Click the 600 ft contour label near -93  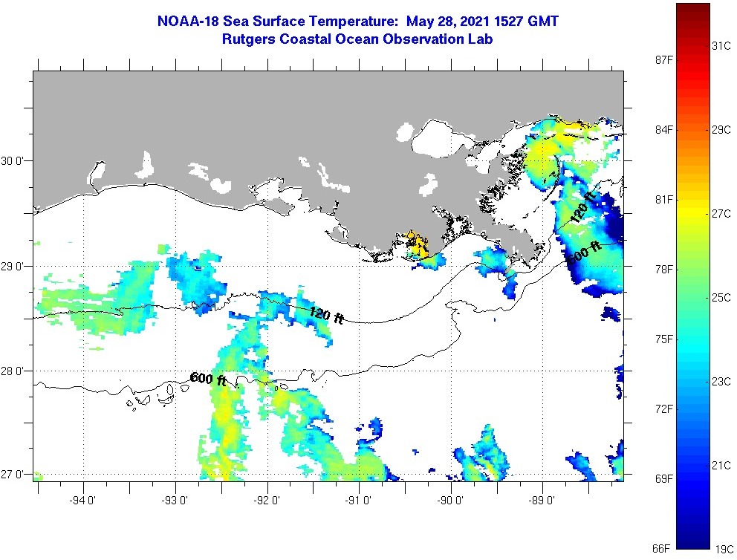(208, 379)
